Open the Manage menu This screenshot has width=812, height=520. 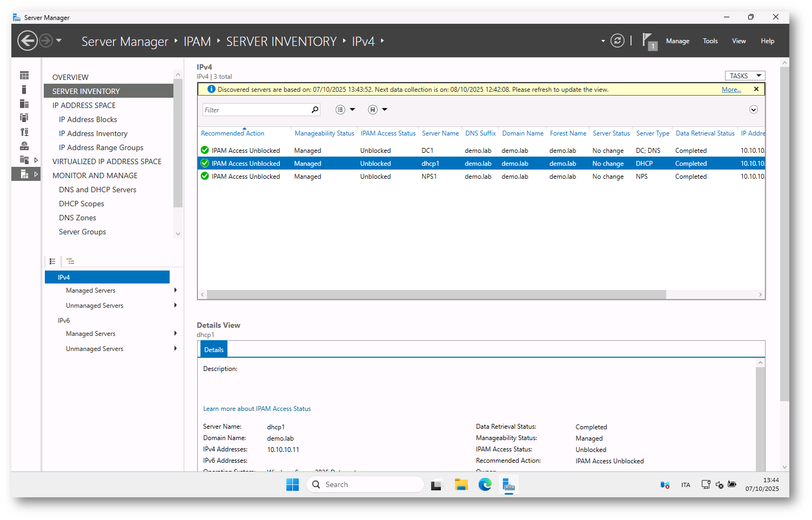[x=677, y=41]
